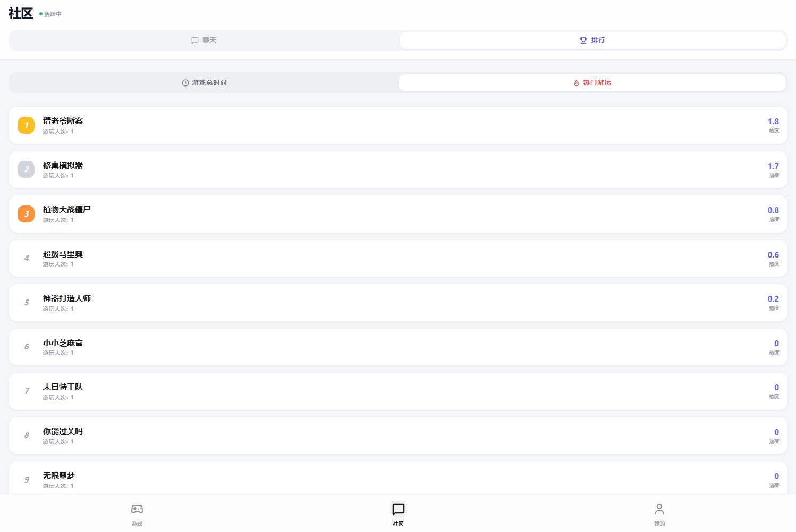Select 植物大战僵尸 in the ranking list

pyautogui.click(x=67, y=210)
